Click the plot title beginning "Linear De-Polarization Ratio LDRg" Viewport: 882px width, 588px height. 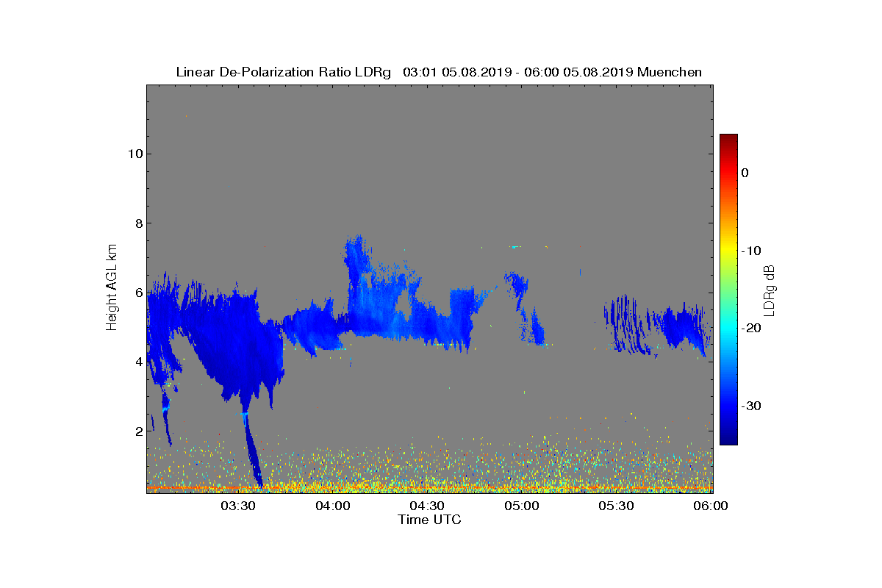[439, 72]
